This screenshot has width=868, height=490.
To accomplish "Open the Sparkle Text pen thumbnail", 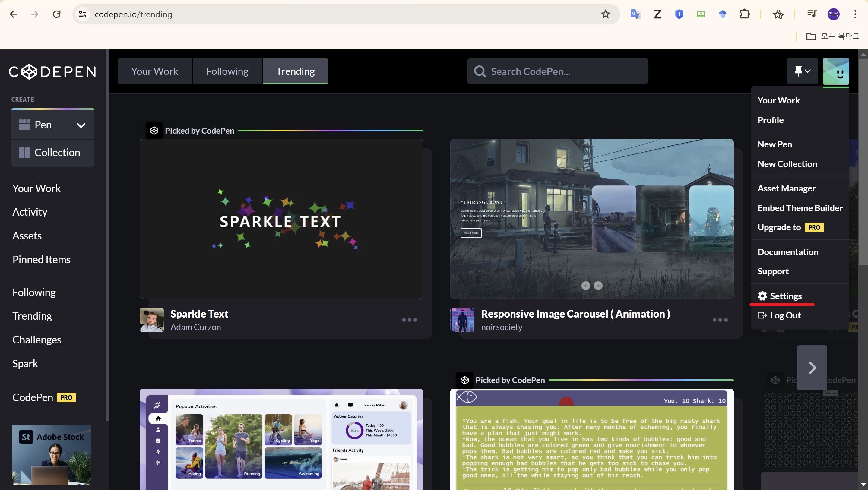I will [x=281, y=219].
